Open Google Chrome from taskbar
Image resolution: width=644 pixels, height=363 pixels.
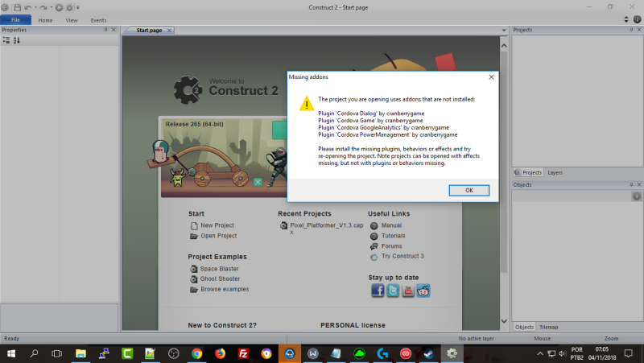[x=196, y=353]
